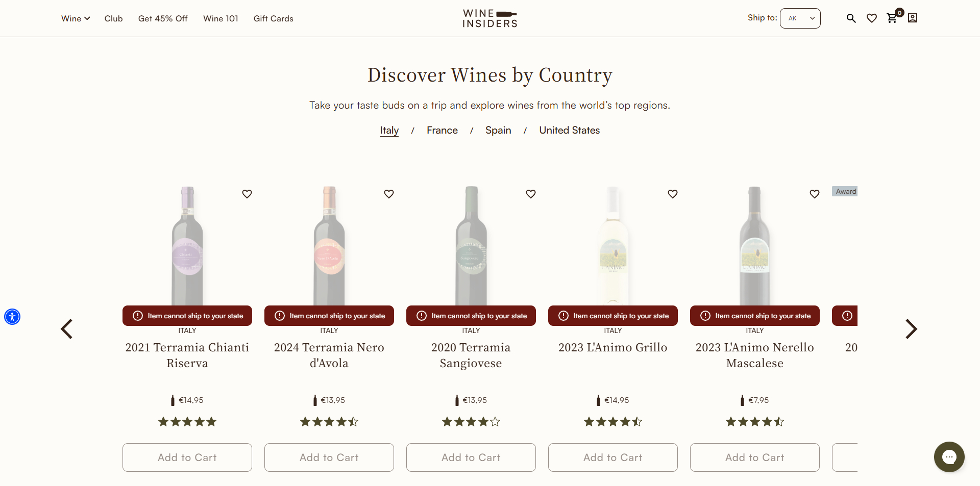
Task: Open your account profile icon
Action: pyautogui.click(x=913, y=18)
